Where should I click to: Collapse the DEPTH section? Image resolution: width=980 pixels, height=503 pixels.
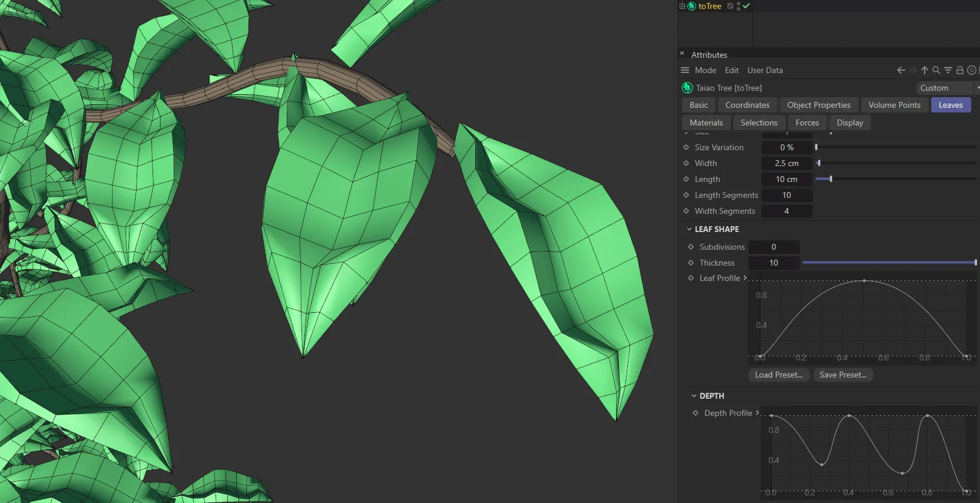(694, 396)
